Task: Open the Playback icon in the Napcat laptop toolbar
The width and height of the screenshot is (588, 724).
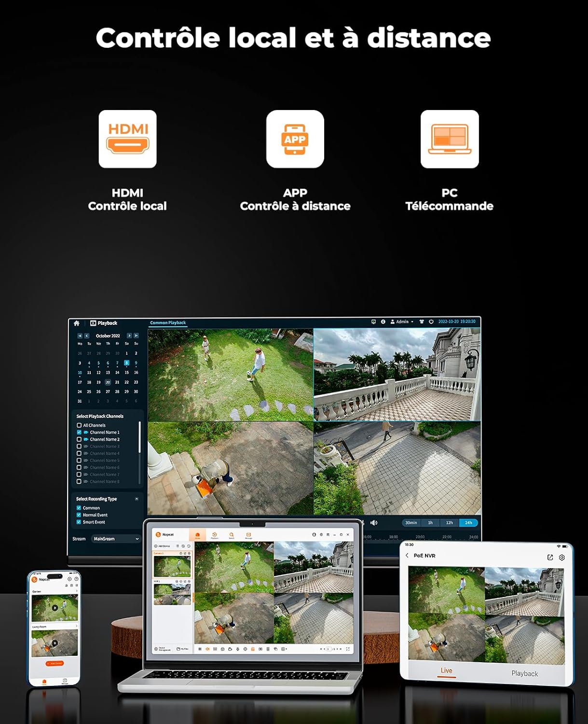Action: tap(215, 535)
